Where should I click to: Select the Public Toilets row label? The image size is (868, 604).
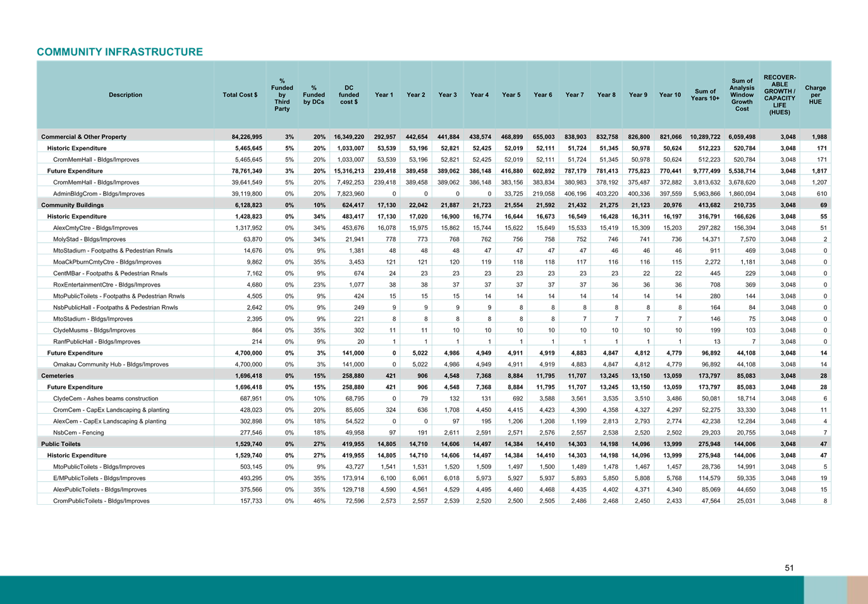coord(61,444)
